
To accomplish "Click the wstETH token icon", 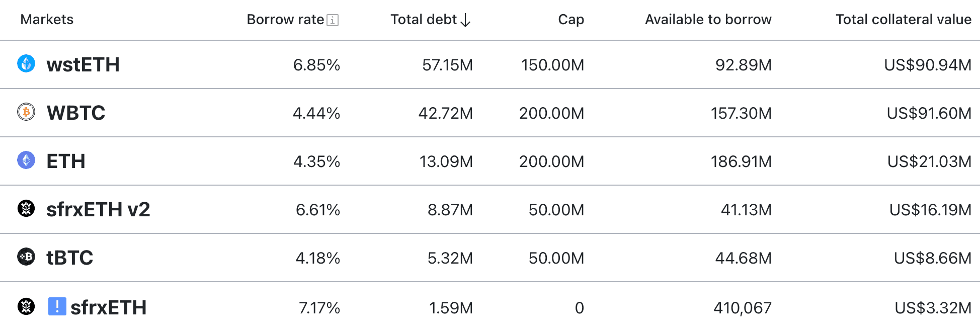I will coord(27,64).
